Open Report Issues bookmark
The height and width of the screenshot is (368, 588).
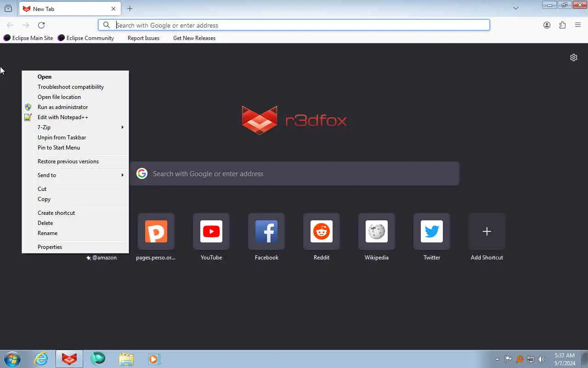pos(143,38)
